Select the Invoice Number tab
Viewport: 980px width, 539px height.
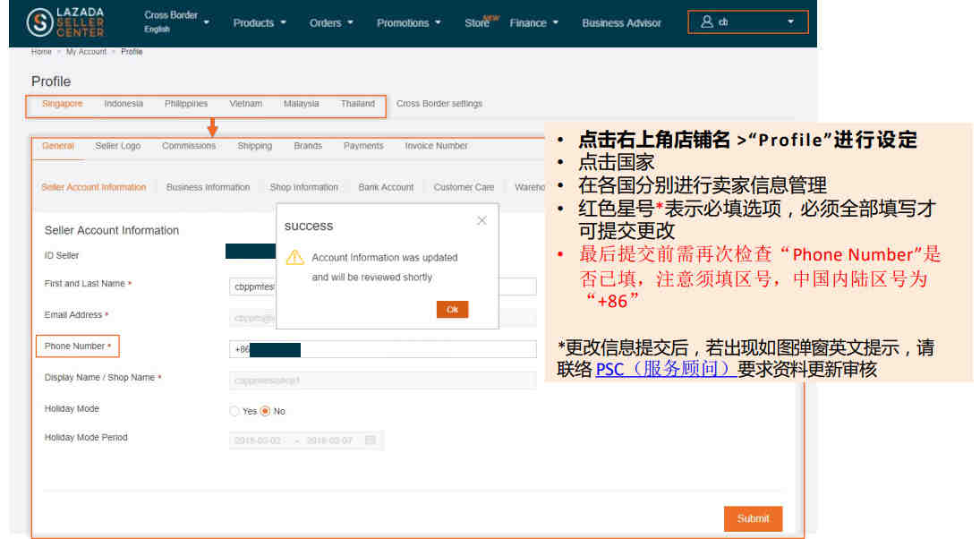436,146
